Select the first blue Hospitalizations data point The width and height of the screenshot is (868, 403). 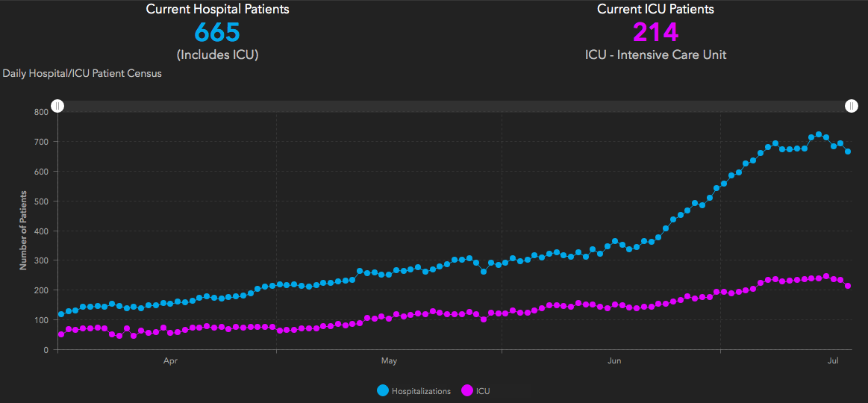coord(61,314)
